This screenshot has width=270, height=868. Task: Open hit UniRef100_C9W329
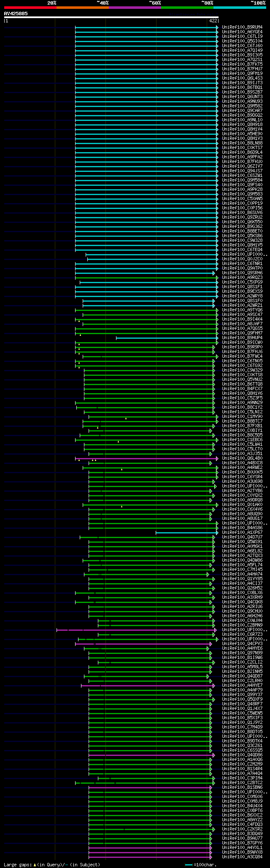[242, 370]
